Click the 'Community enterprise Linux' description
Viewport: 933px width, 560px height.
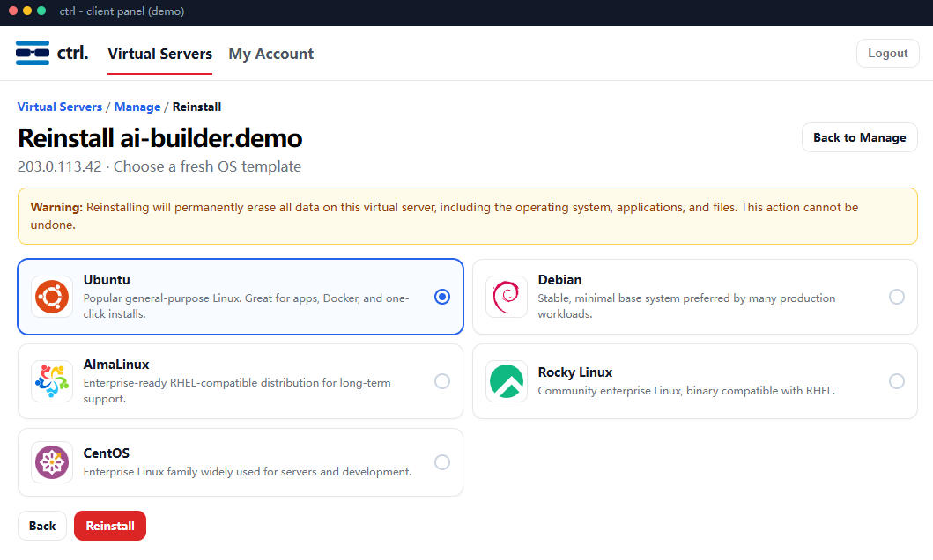(x=686, y=391)
